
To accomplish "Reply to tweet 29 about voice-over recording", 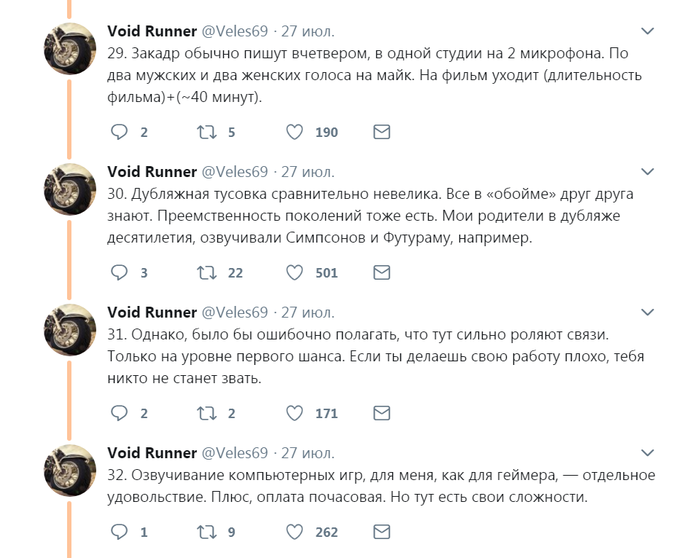I will coord(119,131).
